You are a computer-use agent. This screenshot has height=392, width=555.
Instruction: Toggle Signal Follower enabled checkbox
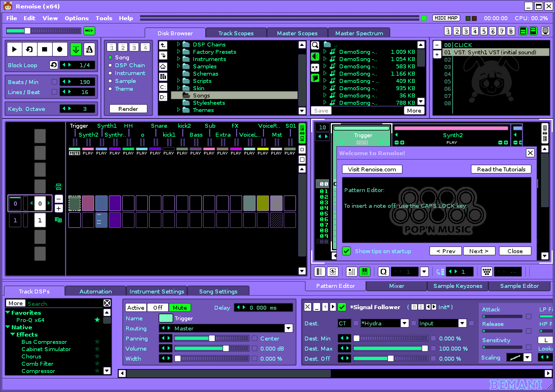342,307
